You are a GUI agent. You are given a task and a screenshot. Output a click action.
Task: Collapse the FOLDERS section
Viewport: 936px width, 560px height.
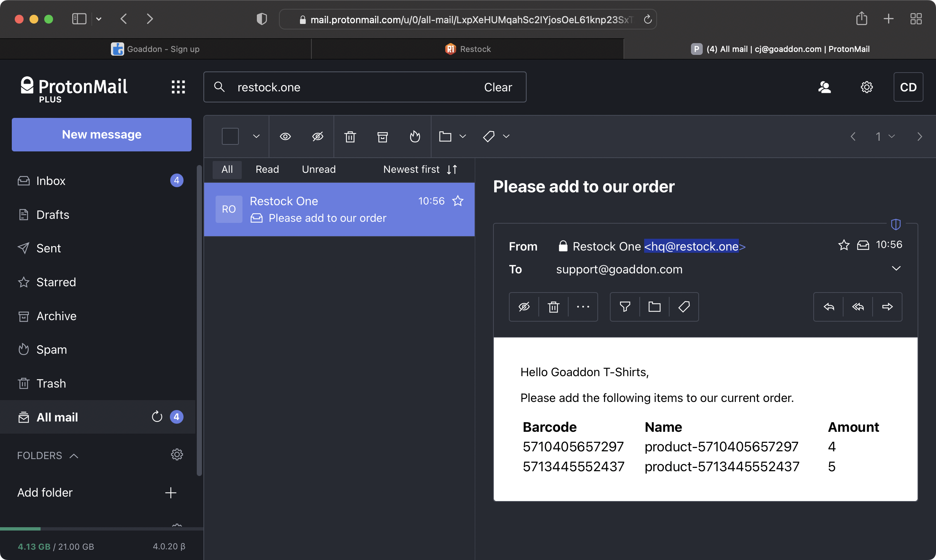click(74, 456)
